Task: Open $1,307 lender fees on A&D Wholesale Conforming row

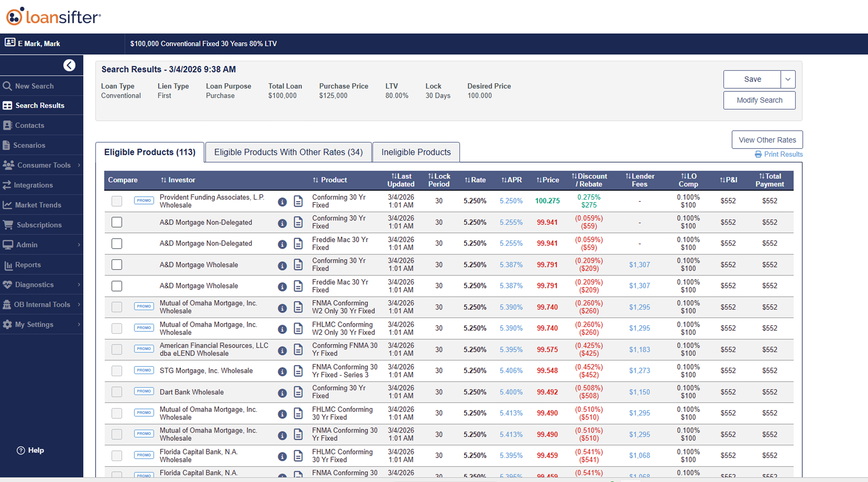Action: pyautogui.click(x=640, y=265)
